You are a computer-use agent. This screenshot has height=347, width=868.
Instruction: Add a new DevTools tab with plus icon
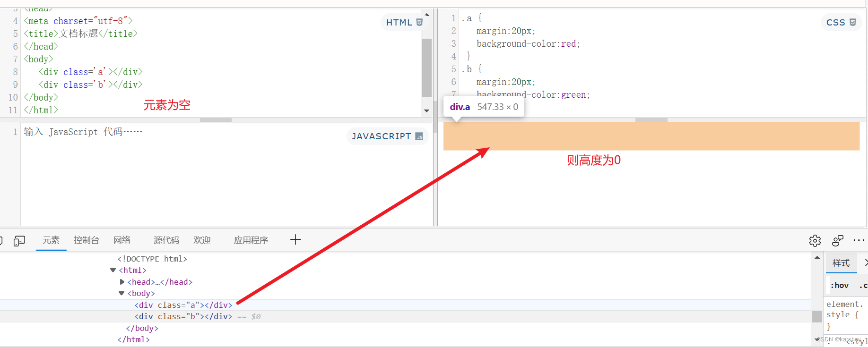click(x=295, y=240)
